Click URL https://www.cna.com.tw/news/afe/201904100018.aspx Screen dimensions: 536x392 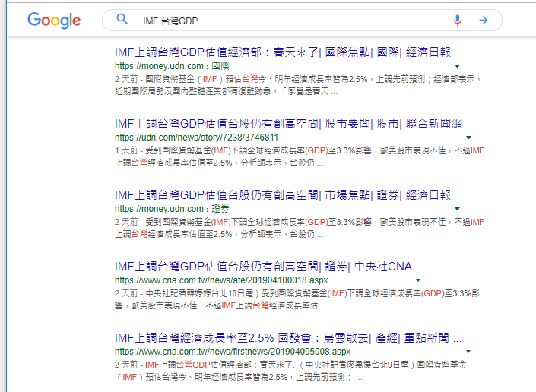pos(221,280)
